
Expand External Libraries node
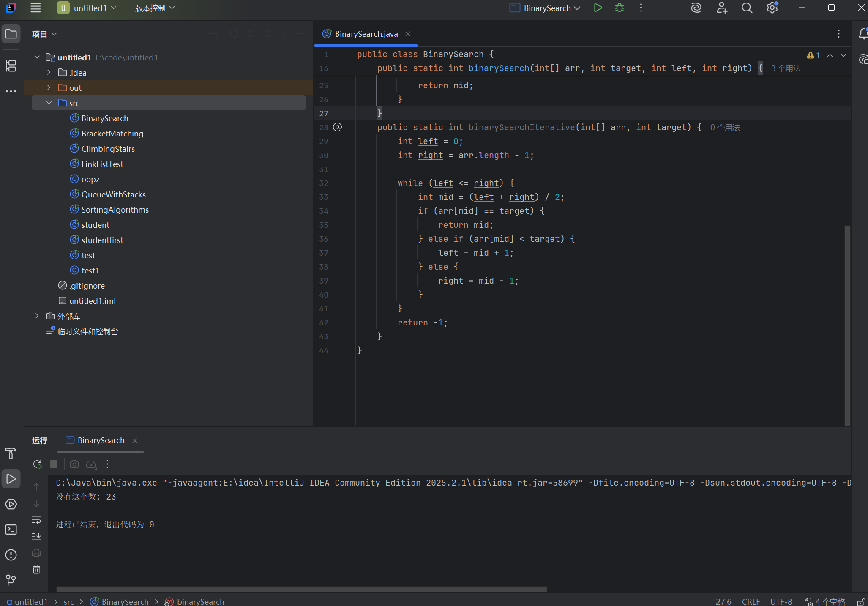[x=37, y=316]
